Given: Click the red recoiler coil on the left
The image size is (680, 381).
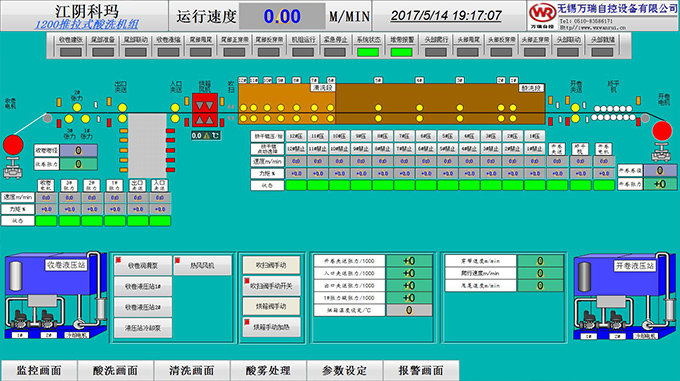Looking at the screenshot, I should click(x=13, y=145).
